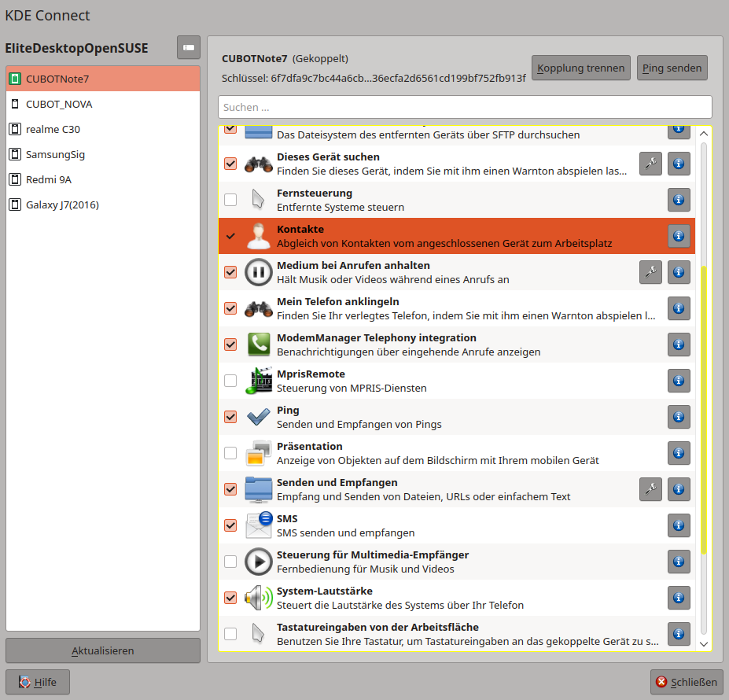The image size is (729, 700).
Task: Disable ModemManager Telephony integration checkbox
Action: click(230, 344)
